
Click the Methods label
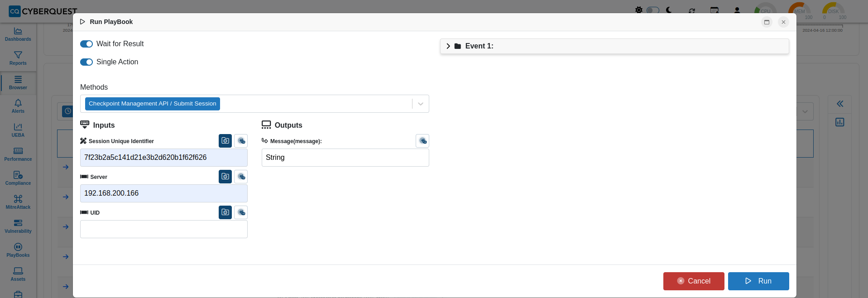[x=94, y=87]
